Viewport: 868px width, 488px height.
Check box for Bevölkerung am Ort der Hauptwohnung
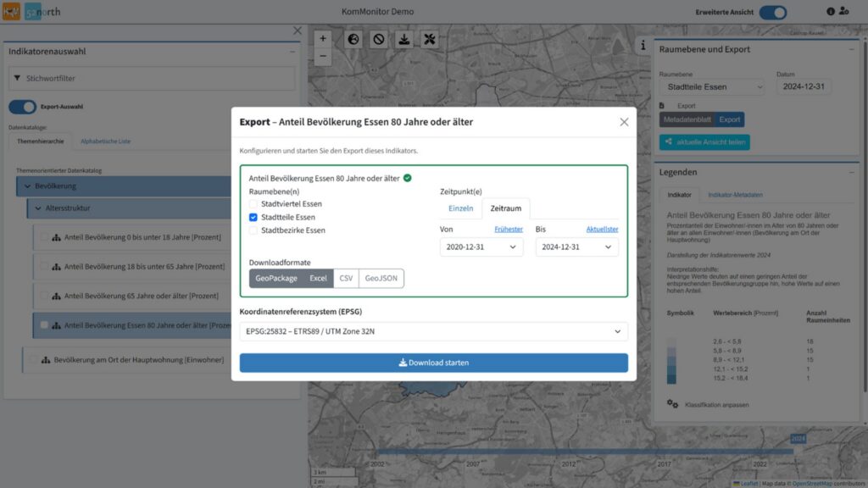[34, 359]
